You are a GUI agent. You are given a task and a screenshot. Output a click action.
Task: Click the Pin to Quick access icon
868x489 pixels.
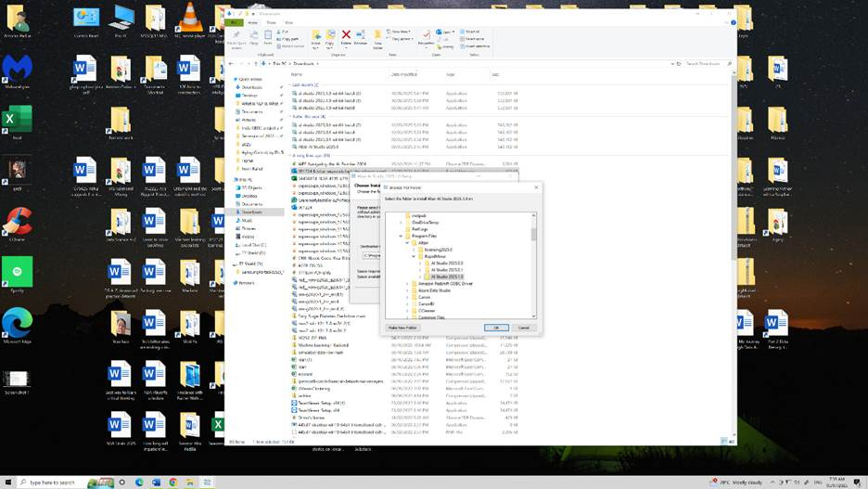tap(236, 39)
